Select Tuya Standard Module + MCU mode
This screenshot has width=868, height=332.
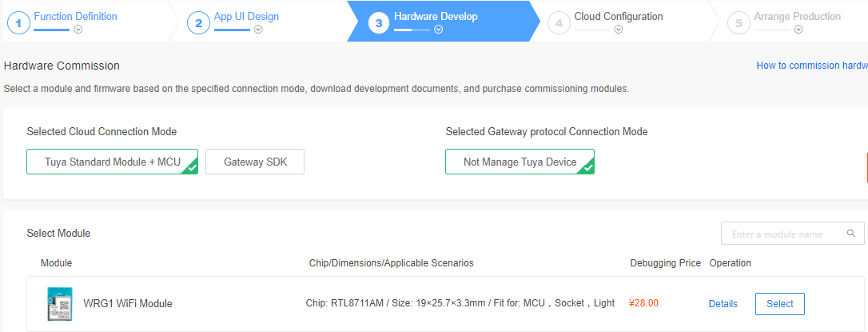(x=112, y=162)
